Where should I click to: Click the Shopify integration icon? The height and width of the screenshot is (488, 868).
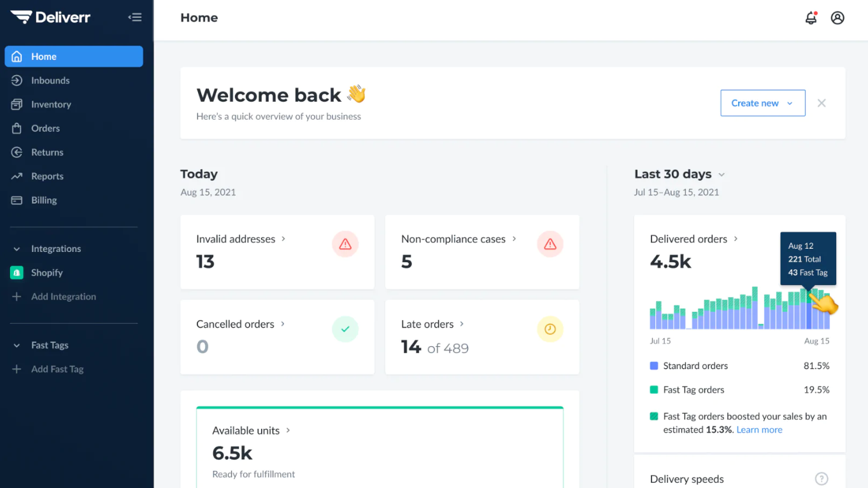(17, 272)
